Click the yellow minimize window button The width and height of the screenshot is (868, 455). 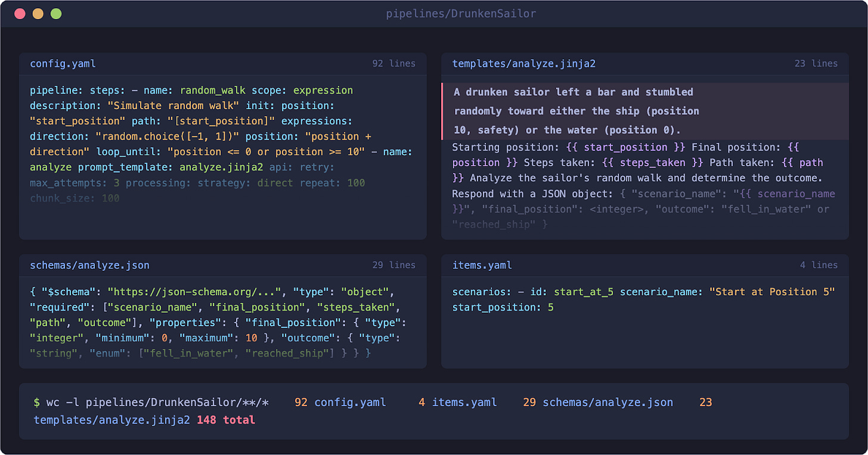(38, 13)
